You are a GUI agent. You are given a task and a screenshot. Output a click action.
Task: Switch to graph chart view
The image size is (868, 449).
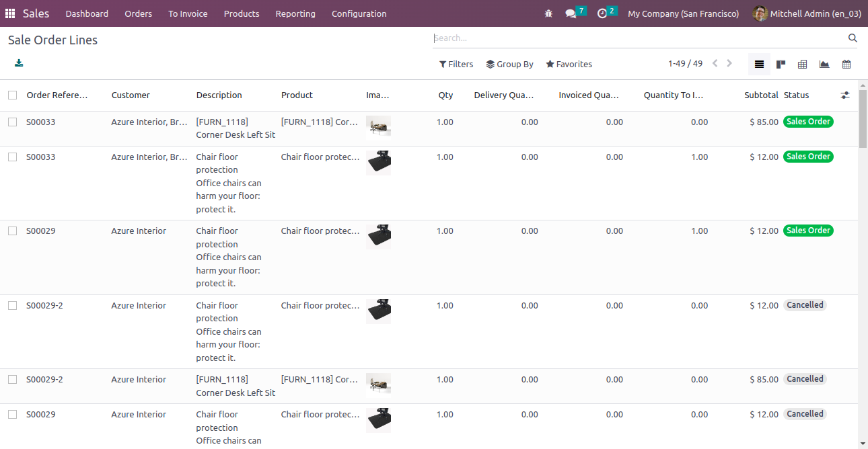pyautogui.click(x=824, y=65)
